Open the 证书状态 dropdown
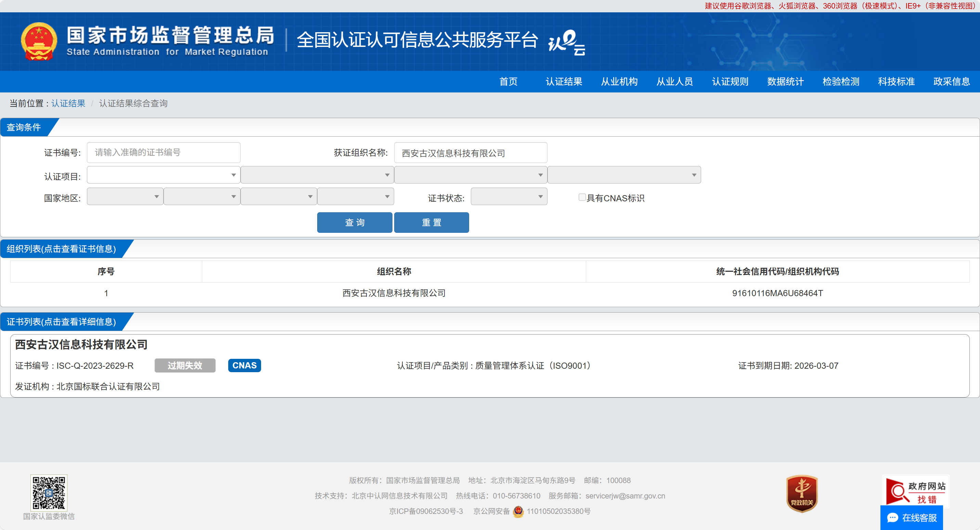 [x=508, y=197]
